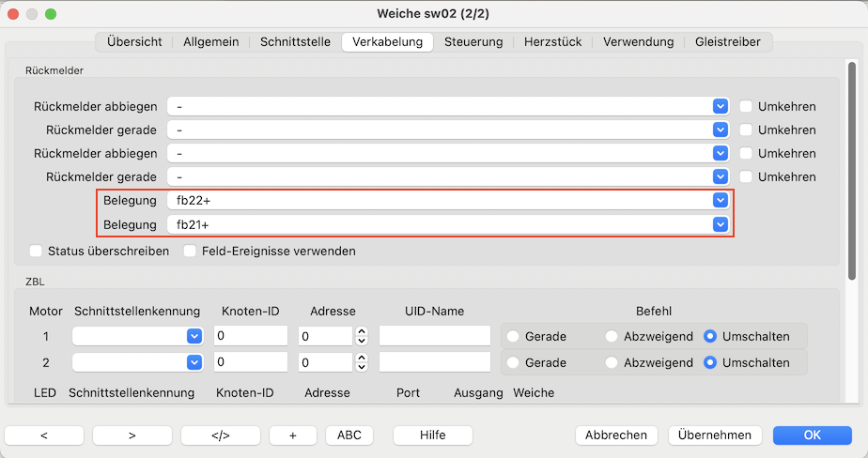
Task: Open the Herzstück tab
Action: pyautogui.click(x=552, y=41)
